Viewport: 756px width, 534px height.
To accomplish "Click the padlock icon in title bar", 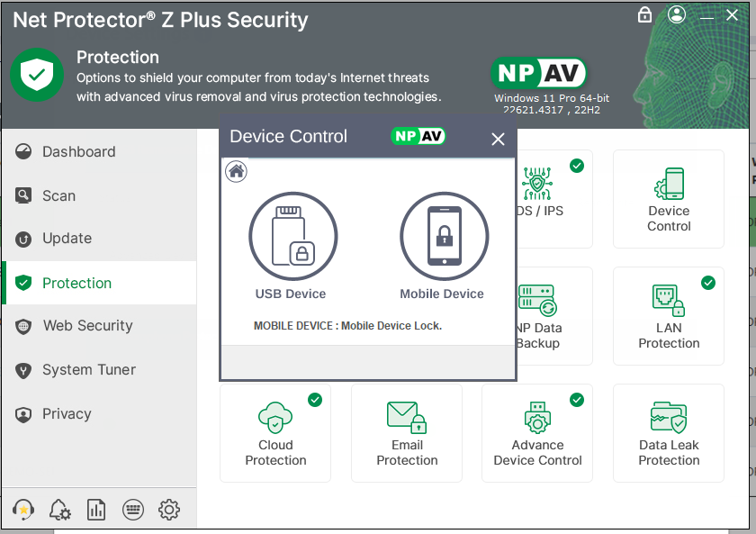I will [x=644, y=15].
